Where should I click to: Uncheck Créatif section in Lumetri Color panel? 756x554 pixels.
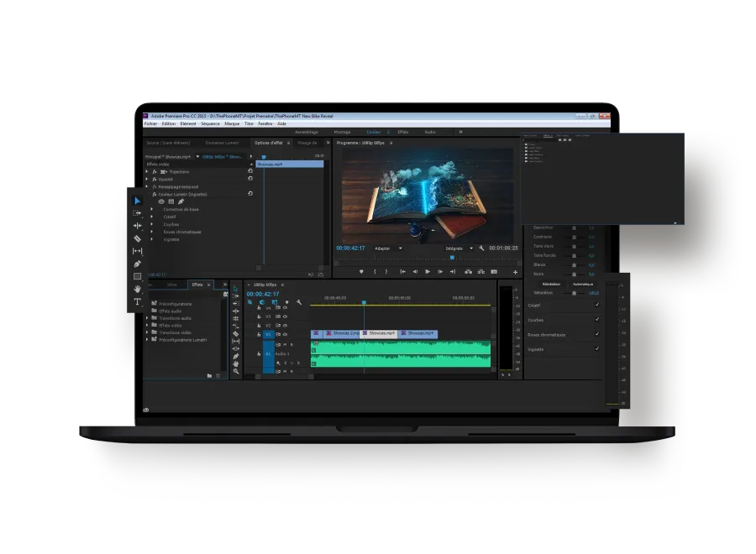[597, 305]
